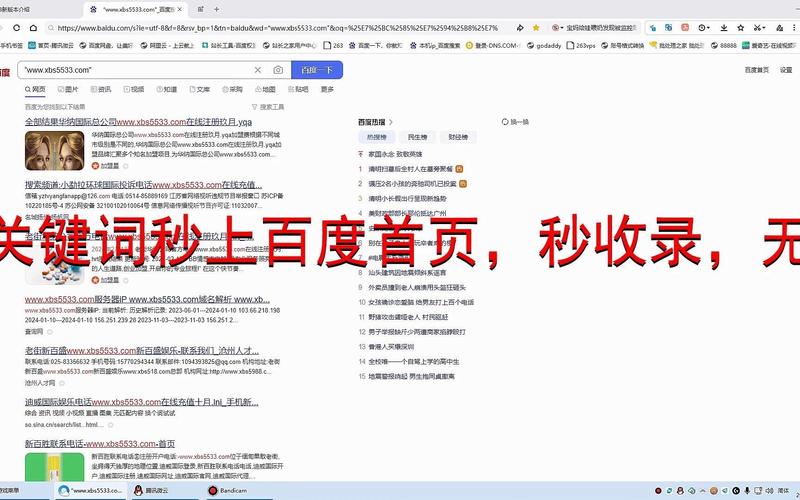Select the 图片 search tab
This screenshot has width=800, height=500.
click(68, 89)
